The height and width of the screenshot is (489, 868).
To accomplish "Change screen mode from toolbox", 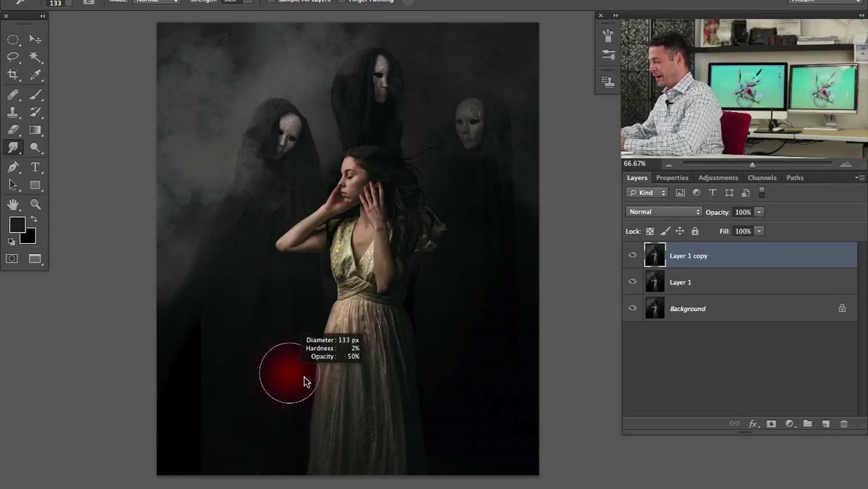I will coord(35,258).
